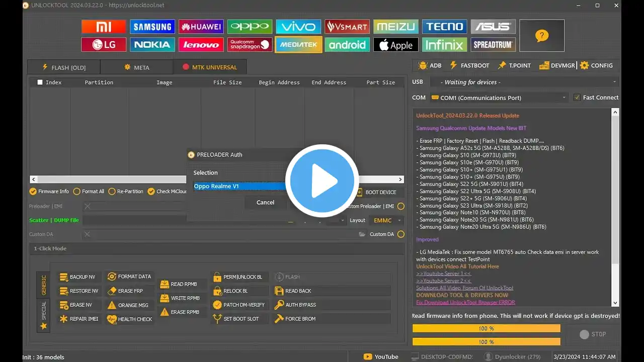The width and height of the screenshot is (644, 362).
Task: Click the YouTube icon in status bar
Action: tap(368, 357)
